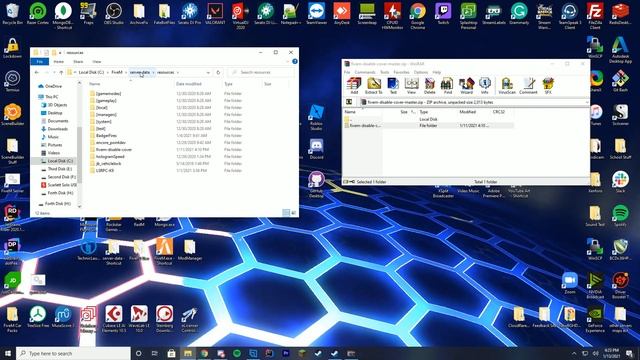Viewport: 640px width, 360px height.
Task: Open the Recycle Bin desktop icon
Action: (x=12, y=13)
